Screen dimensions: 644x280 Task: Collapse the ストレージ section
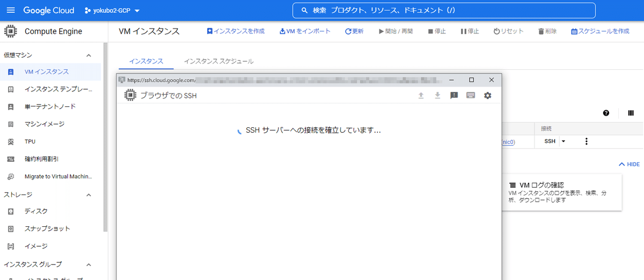[89, 195]
